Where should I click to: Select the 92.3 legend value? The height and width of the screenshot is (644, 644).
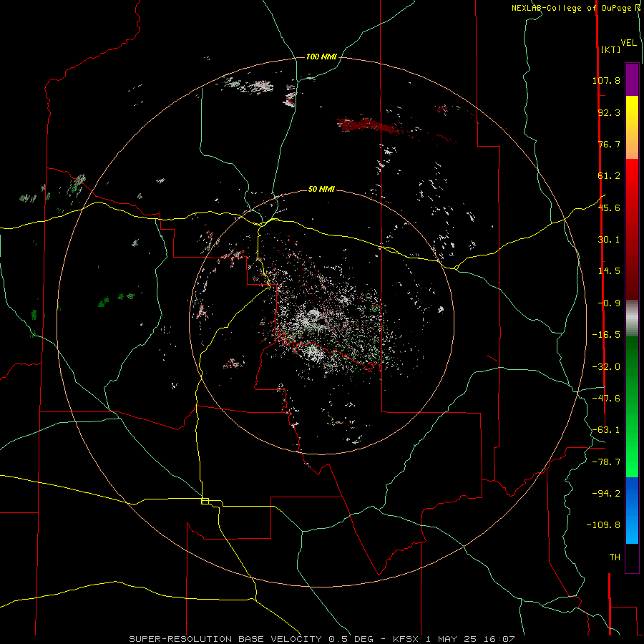pyautogui.click(x=609, y=112)
